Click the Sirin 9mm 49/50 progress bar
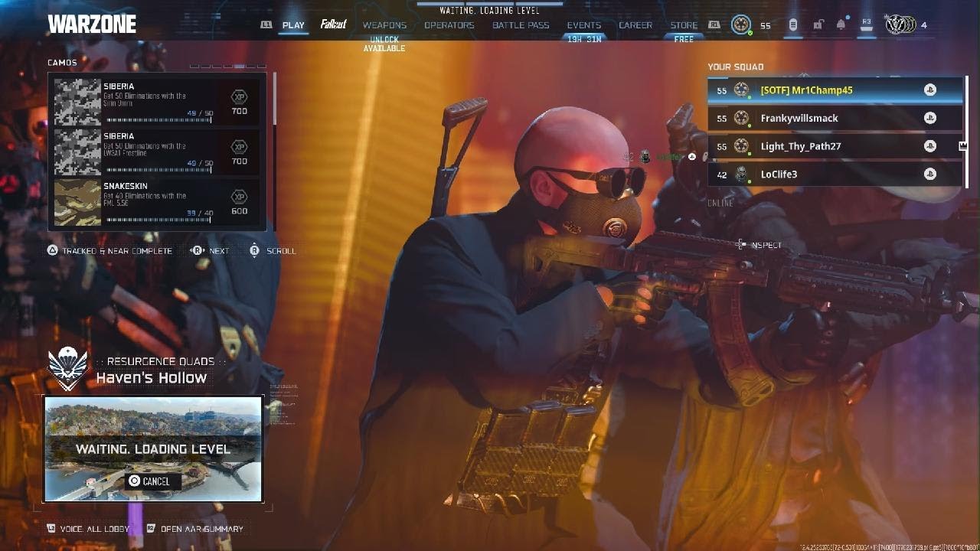 point(159,120)
